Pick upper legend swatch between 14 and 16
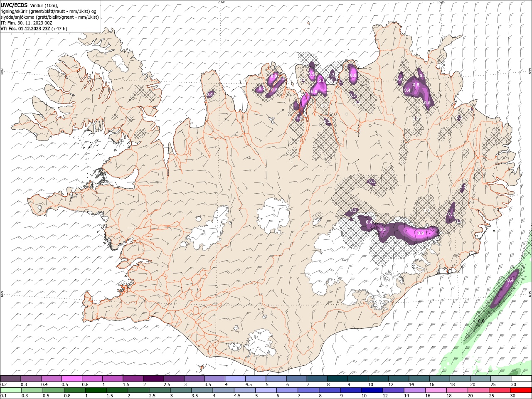 [x=419, y=379]
